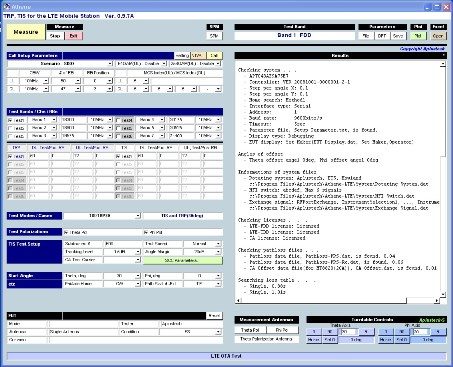Click the Save button in the Parameters group

tap(398, 36)
